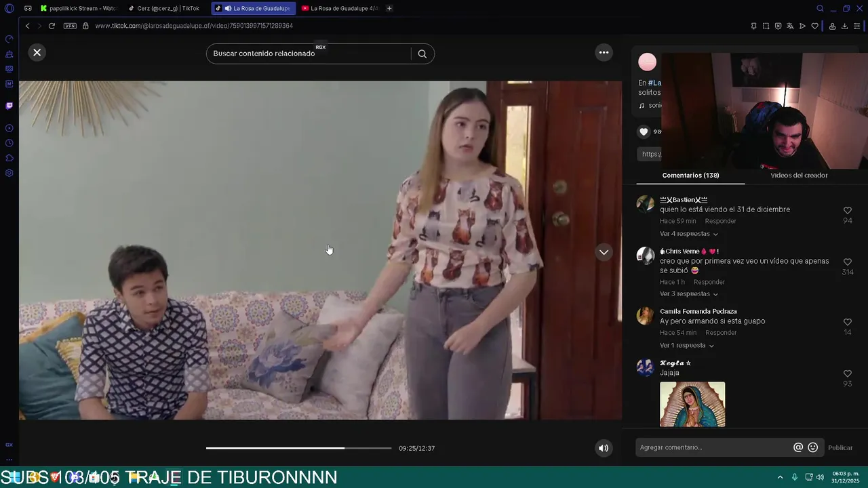Take a snapshot with the capture icon
868x488 pixels.
pyautogui.click(x=766, y=26)
